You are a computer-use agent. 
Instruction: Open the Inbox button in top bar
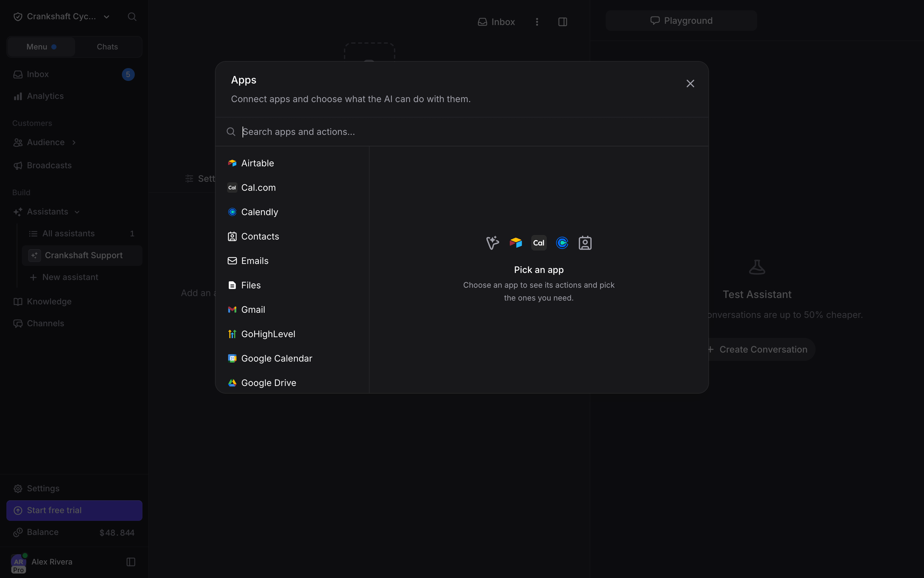(x=496, y=22)
